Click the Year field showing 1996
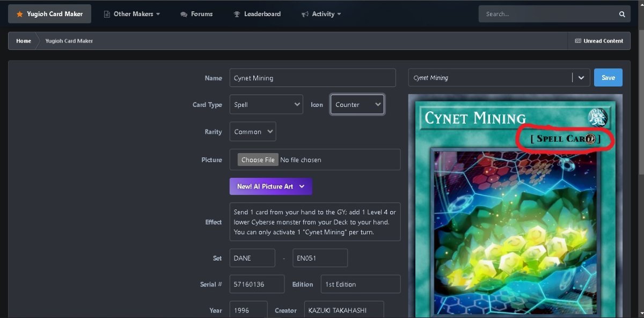The height and width of the screenshot is (318, 644). tap(248, 310)
